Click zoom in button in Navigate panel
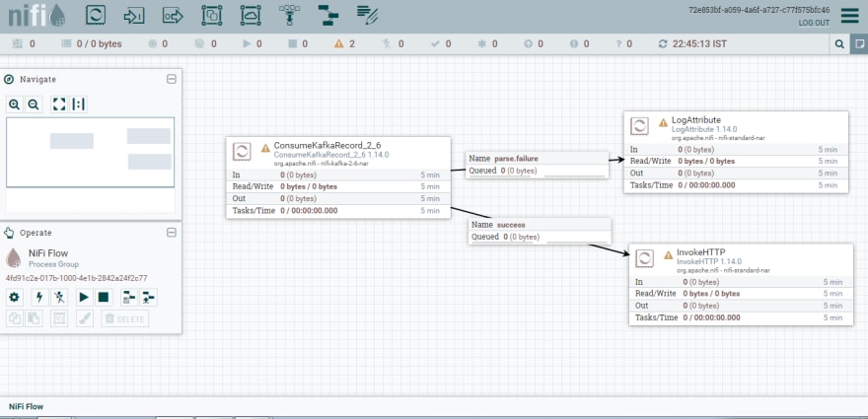The width and height of the screenshot is (868, 419). tap(15, 105)
